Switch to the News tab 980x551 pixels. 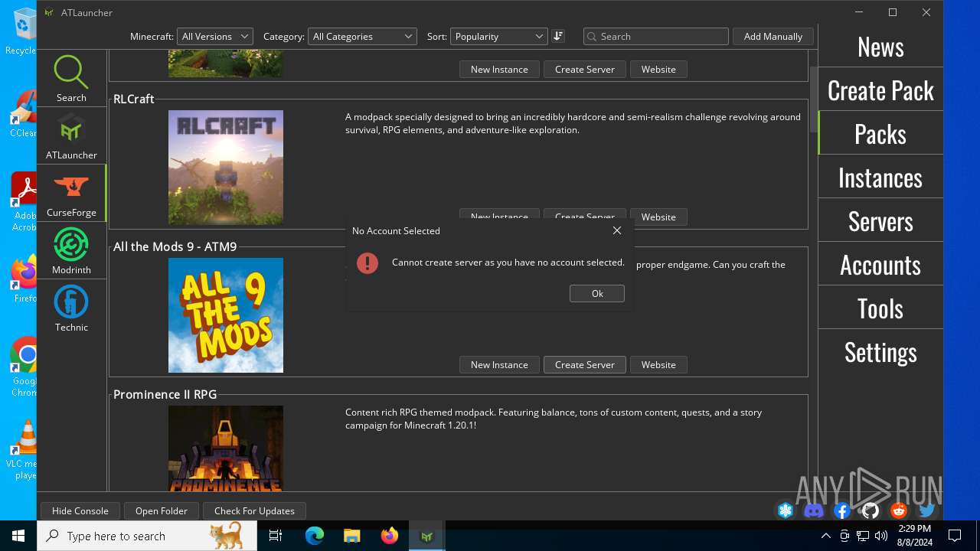coord(880,47)
